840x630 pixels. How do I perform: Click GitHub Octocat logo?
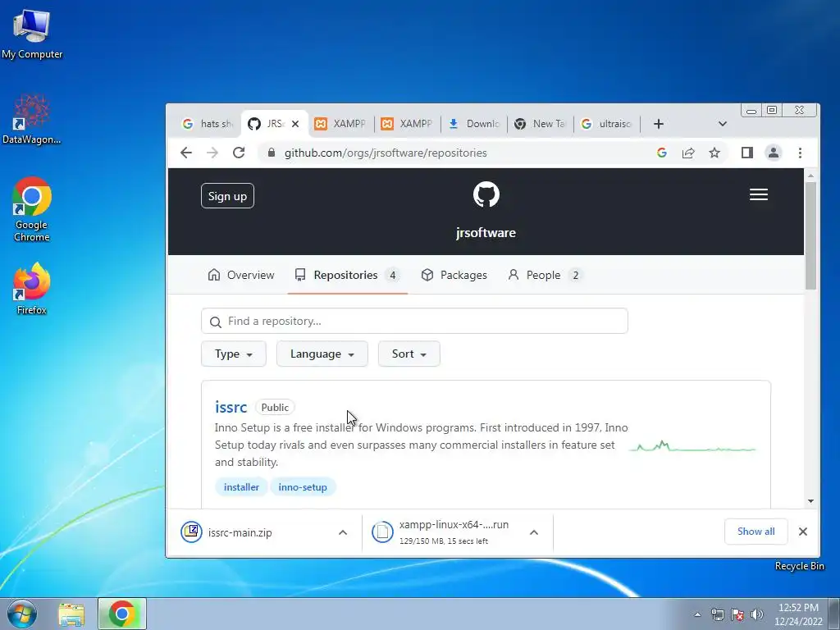click(x=486, y=194)
